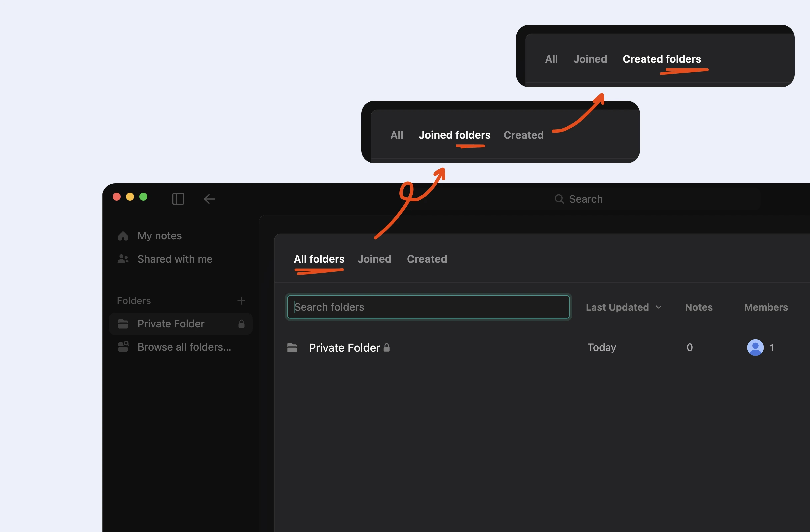Switch to the Created tab

coord(427,259)
